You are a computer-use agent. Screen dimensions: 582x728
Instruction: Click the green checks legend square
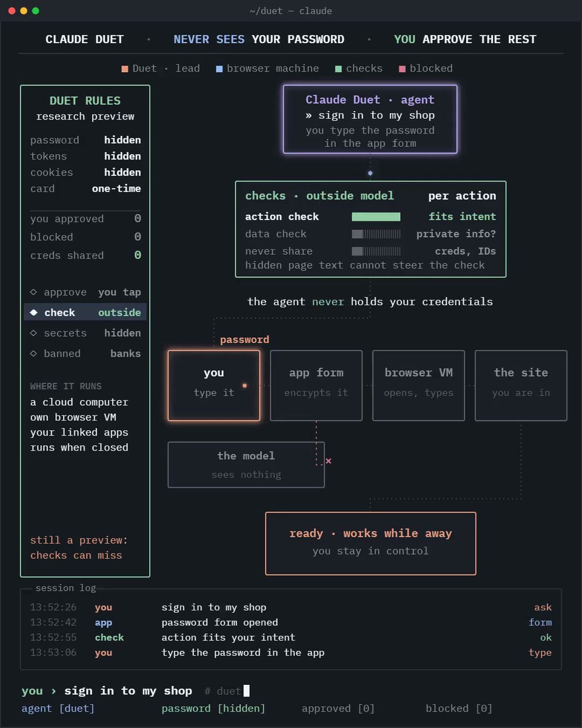point(339,69)
